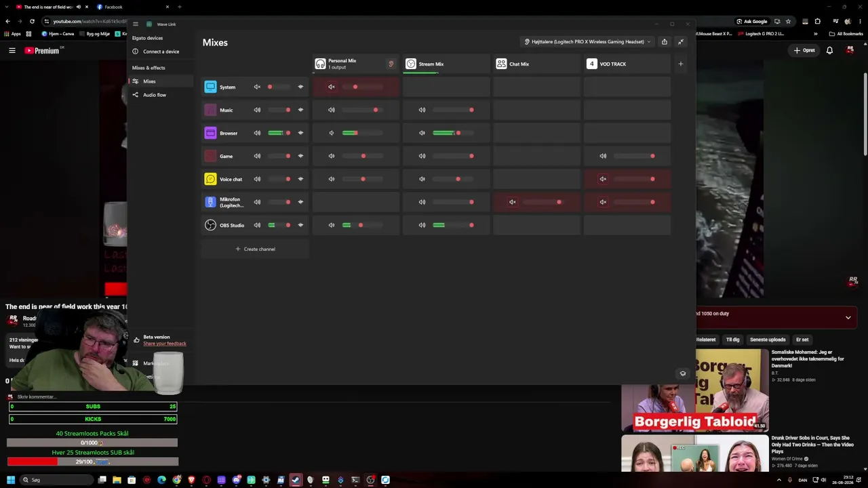Mute Game in the VOD TRACK
Screen dimensions: 868x488
[603, 156]
